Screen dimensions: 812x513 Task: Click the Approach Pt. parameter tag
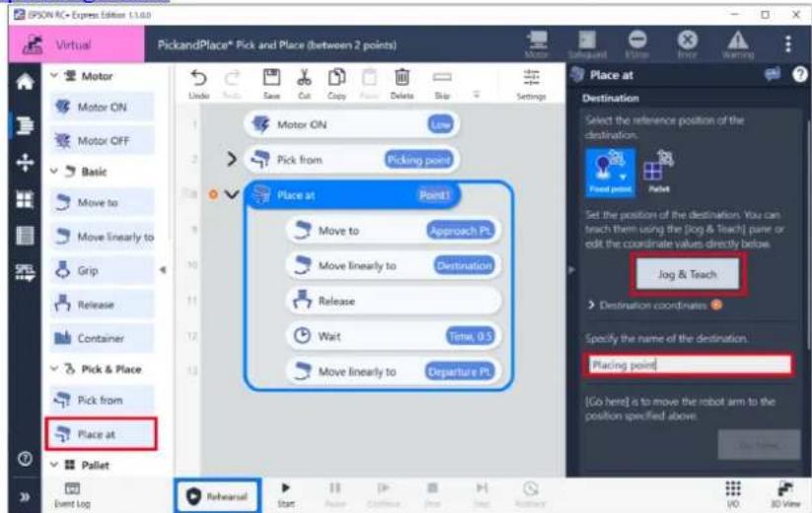point(461,231)
